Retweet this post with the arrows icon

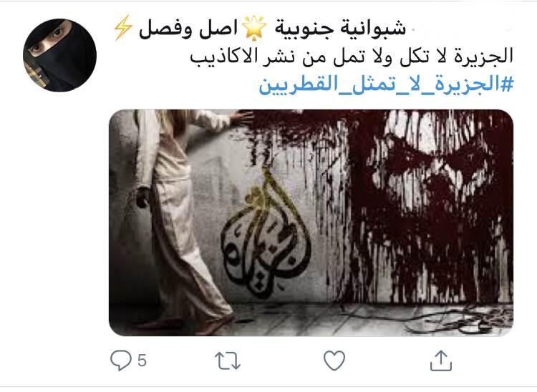228,361
